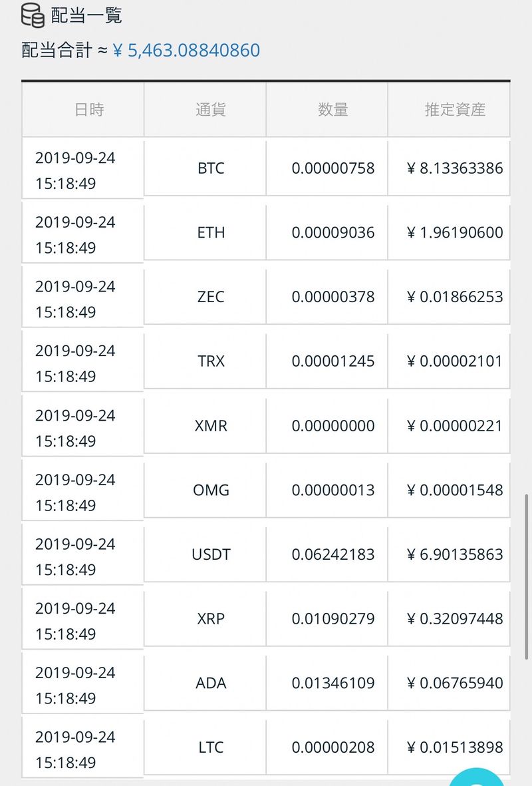Image resolution: width=532 pixels, height=786 pixels.
Task: Click the OMG quantity 0.00000013
Action: click(333, 491)
